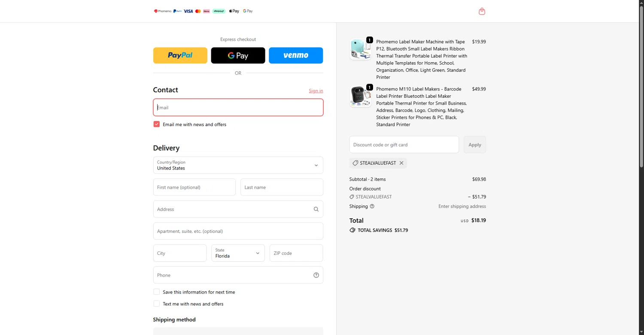Image resolution: width=644 pixels, height=335 pixels.
Task: Click the ZIP code field
Action: 296,253
